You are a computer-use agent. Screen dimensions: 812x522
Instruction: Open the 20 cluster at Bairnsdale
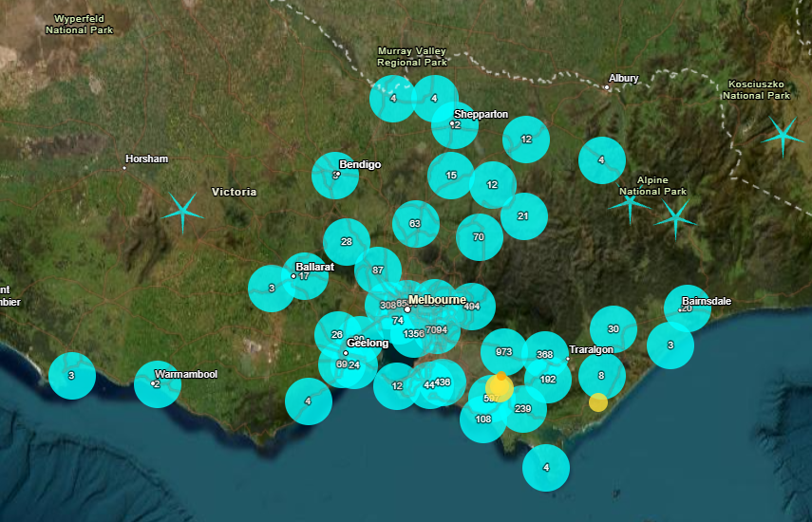(688, 308)
